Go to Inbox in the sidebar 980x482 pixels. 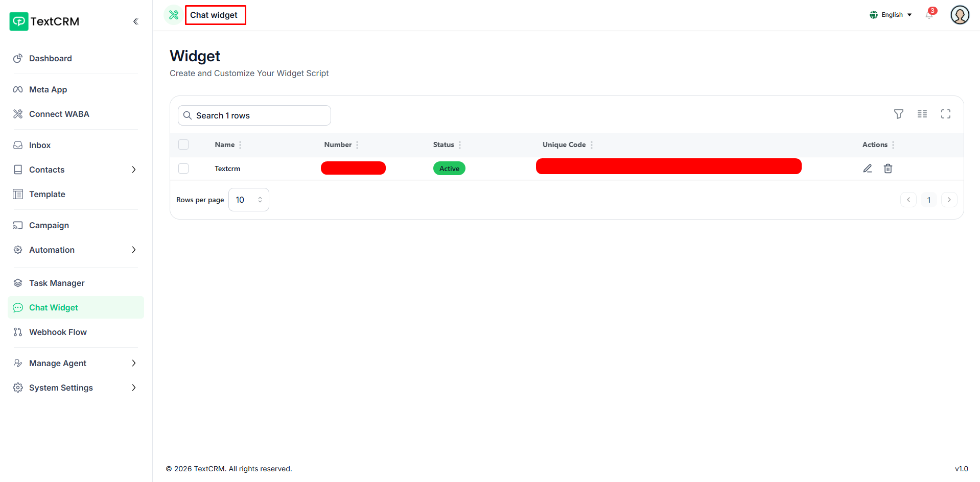pyautogui.click(x=40, y=145)
